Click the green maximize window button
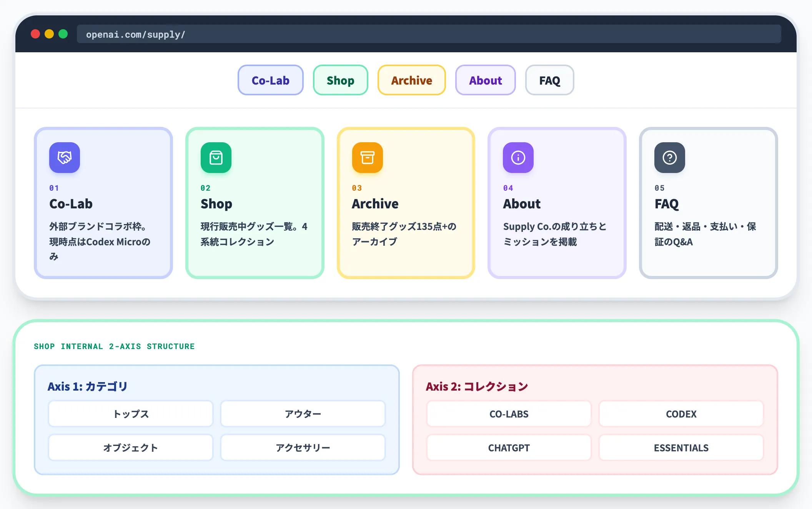Image resolution: width=812 pixels, height=509 pixels. coord(63,34)
